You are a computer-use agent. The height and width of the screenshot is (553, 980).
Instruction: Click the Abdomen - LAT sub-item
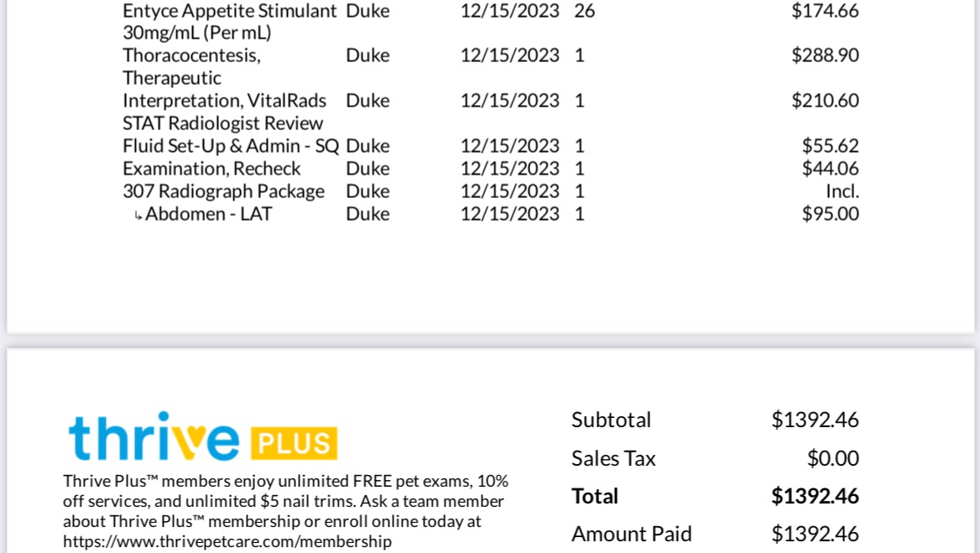(209, 214)
